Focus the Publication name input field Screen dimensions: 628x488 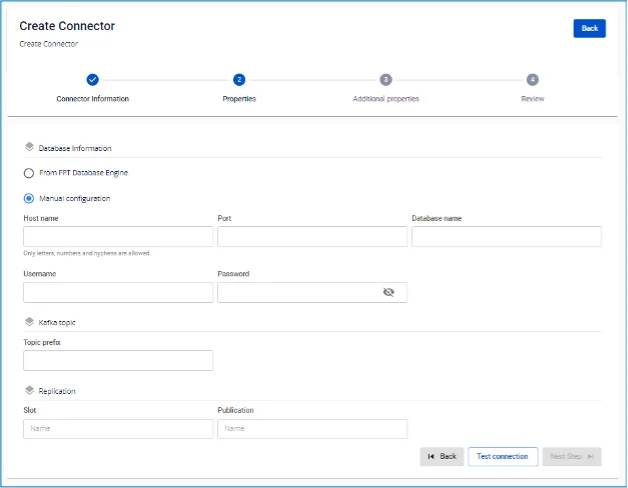pyautogui.click(x=312, y=429)
